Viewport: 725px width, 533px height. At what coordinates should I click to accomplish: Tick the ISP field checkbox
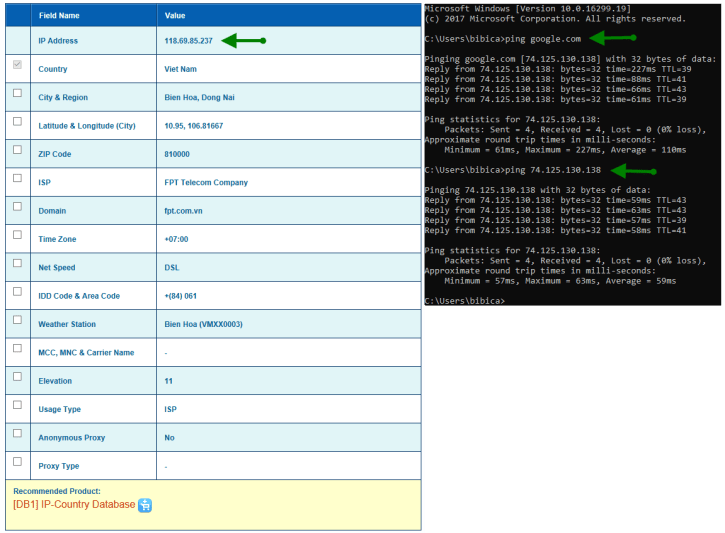(x=16, y=178)
